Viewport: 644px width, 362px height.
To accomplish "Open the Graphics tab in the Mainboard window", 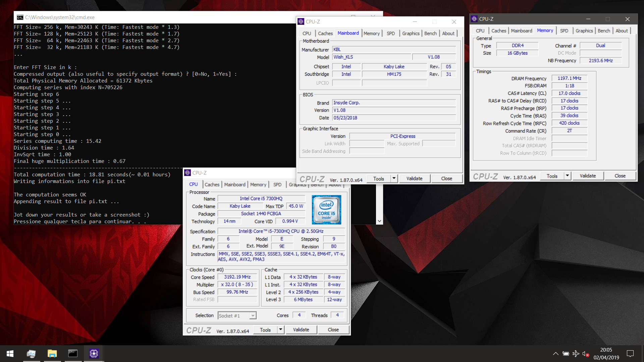I will click(x=411, y=33).
